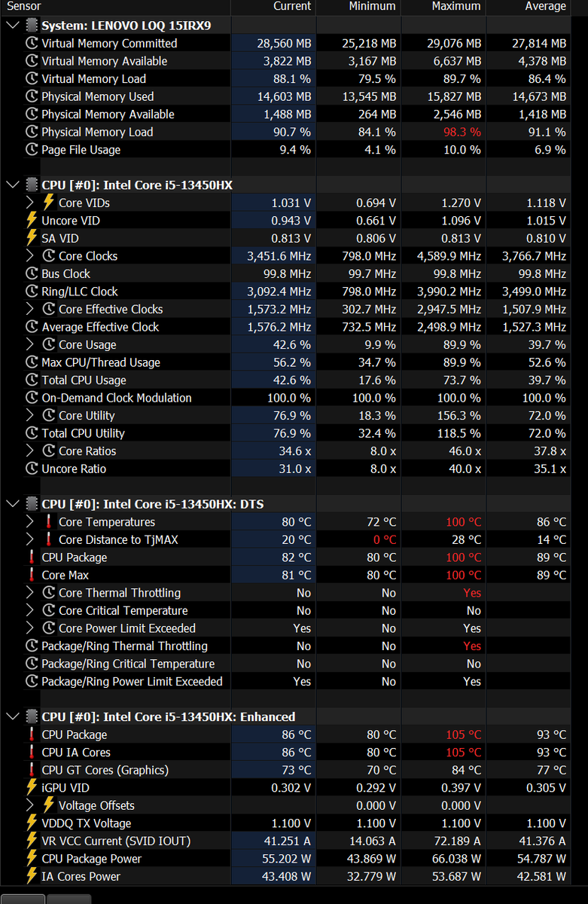588x904 pixels.
Task: Click the thermometer icon beside CPU GT Cores (Graphics)
Action: click(x=32, y=770)
